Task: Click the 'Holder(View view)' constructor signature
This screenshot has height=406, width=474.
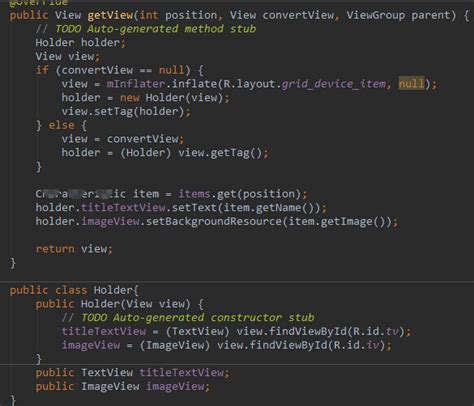Action: point(135,304)
